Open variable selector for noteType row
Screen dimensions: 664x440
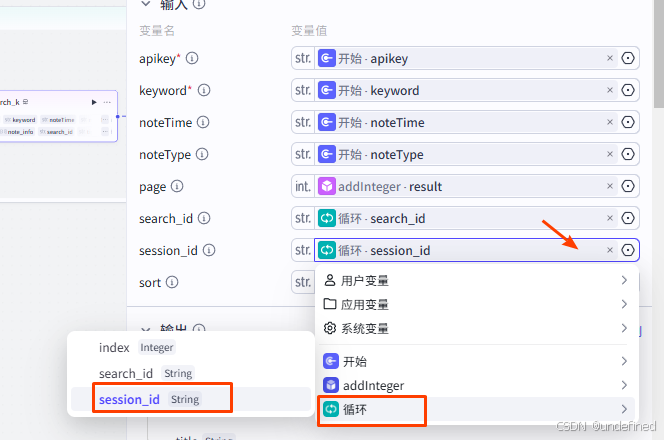628,154
